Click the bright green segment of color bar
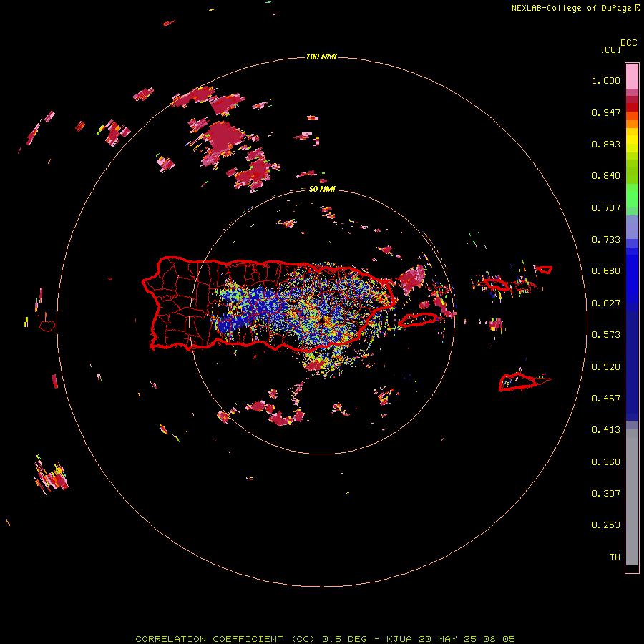Image resolution: width=644 pixels, height=644 pixels. [632, 195]
